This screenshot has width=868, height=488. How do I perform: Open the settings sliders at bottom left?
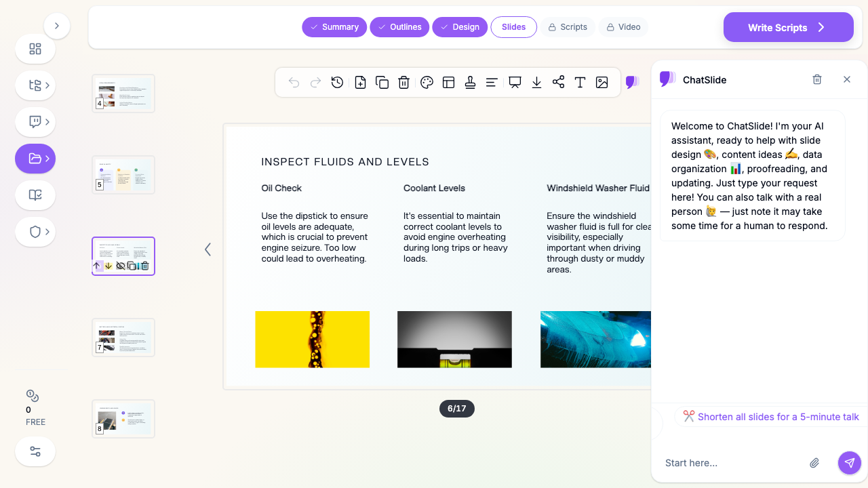point(35,451)
